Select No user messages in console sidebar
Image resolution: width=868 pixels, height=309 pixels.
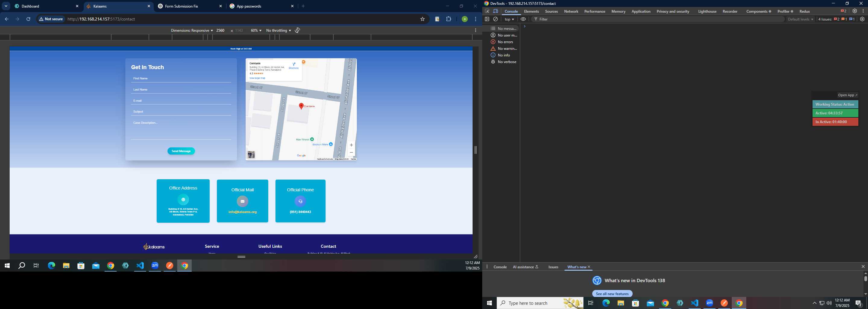point(504,35)
